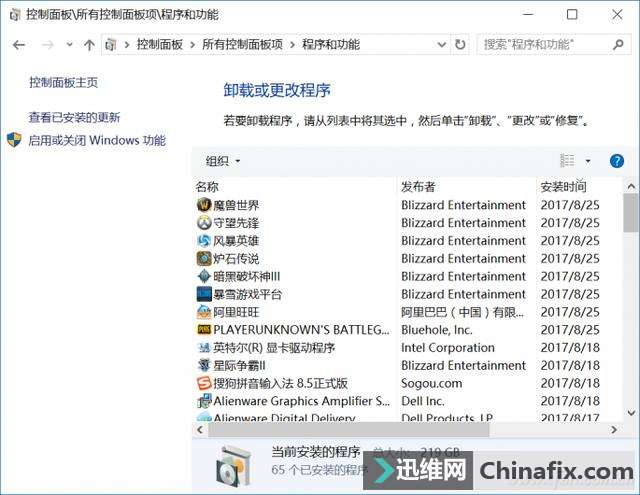640x495 pixels.
Task: Click the vertical scrollbar thumb
Action: pos(631,213)
